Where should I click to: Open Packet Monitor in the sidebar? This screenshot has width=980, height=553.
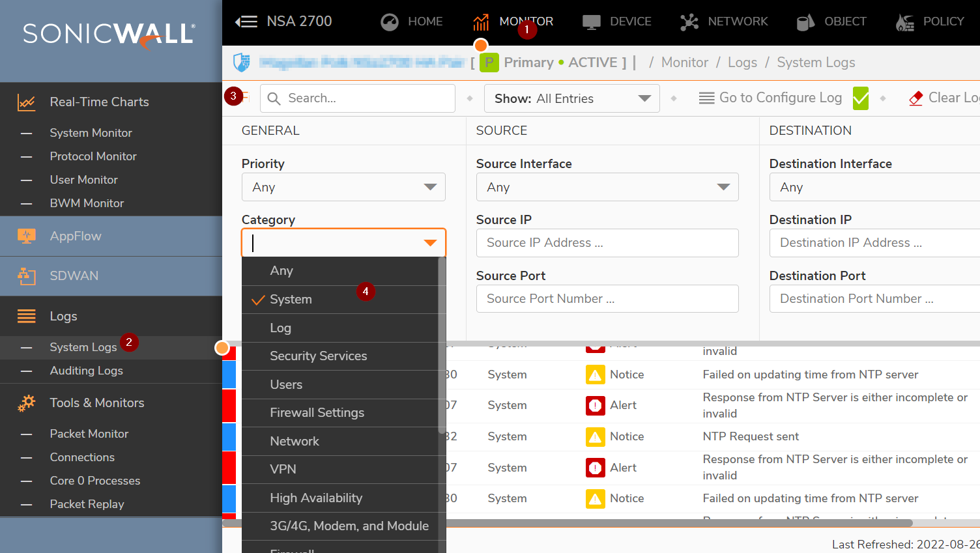click(89, 434)
